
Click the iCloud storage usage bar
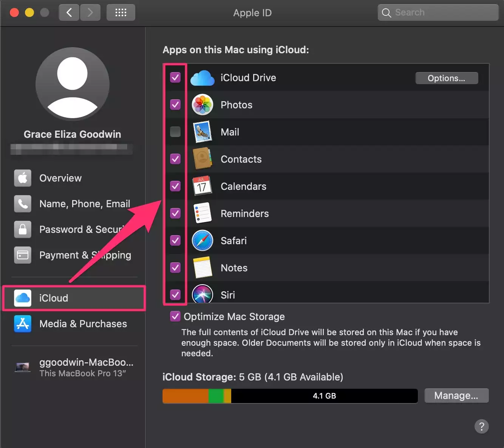(x=290, y=396)
